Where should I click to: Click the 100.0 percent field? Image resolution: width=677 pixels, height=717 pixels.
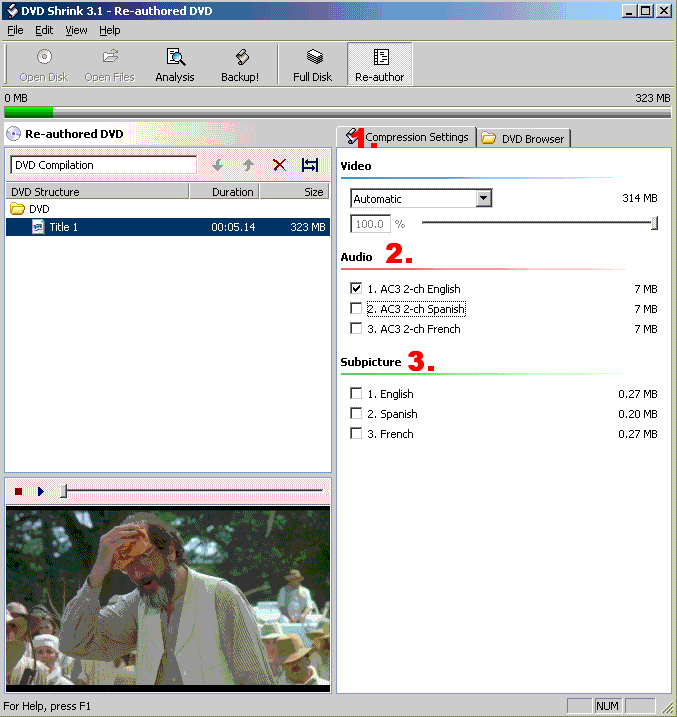point(370,224)
